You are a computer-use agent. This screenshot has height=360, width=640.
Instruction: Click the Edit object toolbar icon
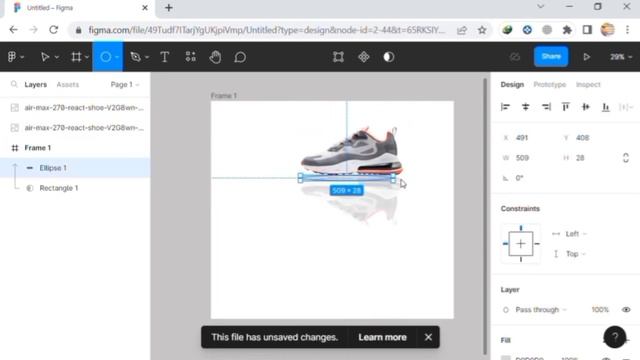(x=338, y=57)
